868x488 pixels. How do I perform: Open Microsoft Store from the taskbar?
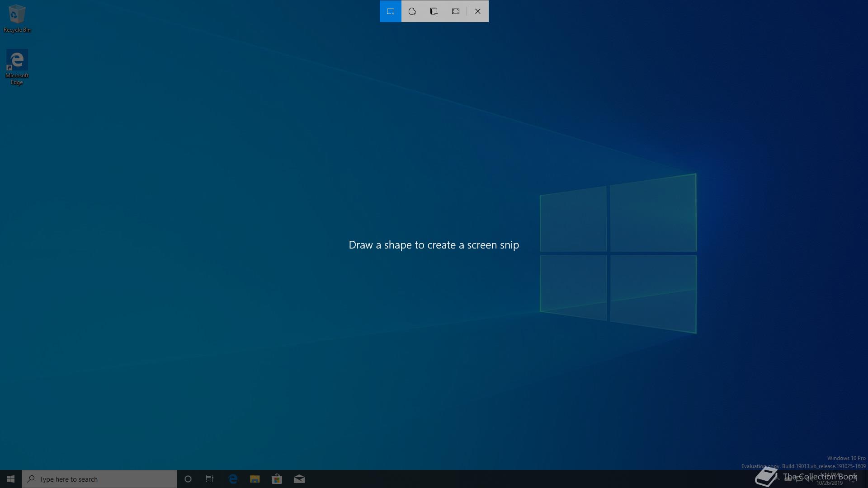(277, 479)
